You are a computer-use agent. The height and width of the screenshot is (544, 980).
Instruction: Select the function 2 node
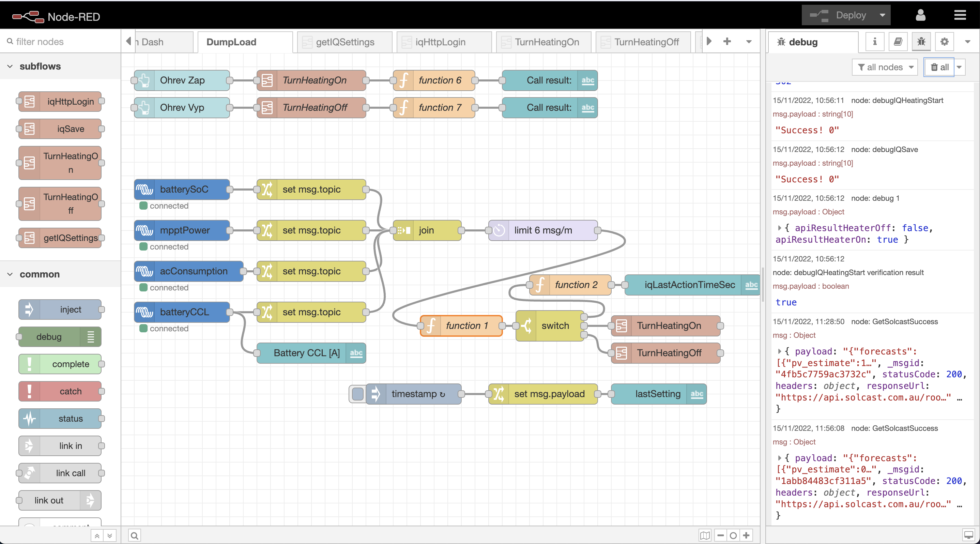[570, 285]
